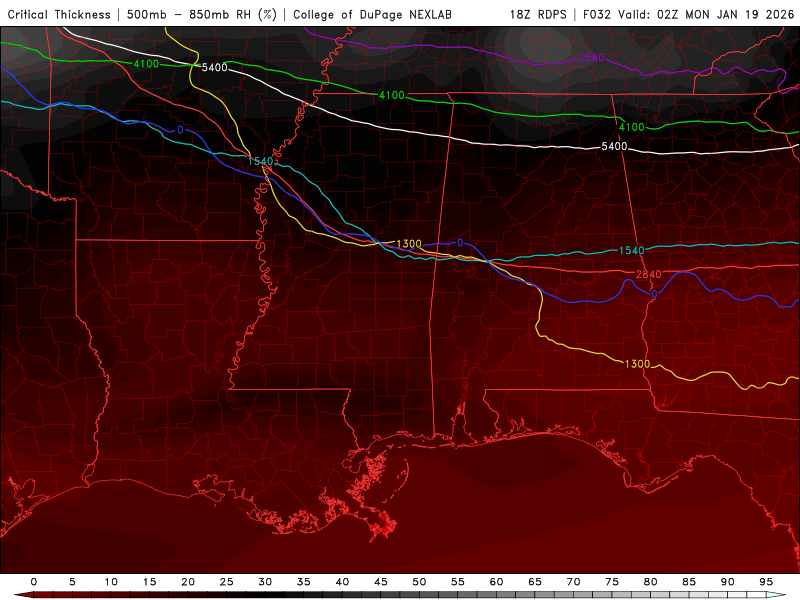Click the '45' colorbar tick label

381,582
